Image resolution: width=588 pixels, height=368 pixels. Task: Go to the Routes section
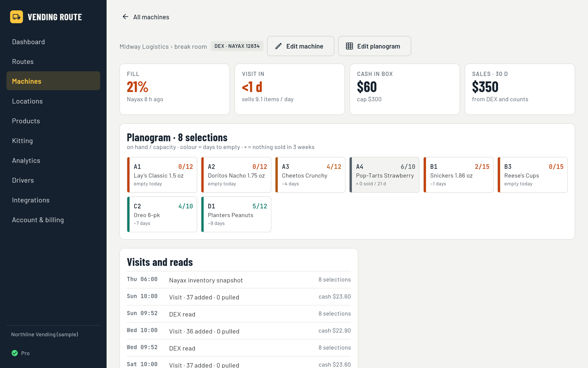coord(53,61)
